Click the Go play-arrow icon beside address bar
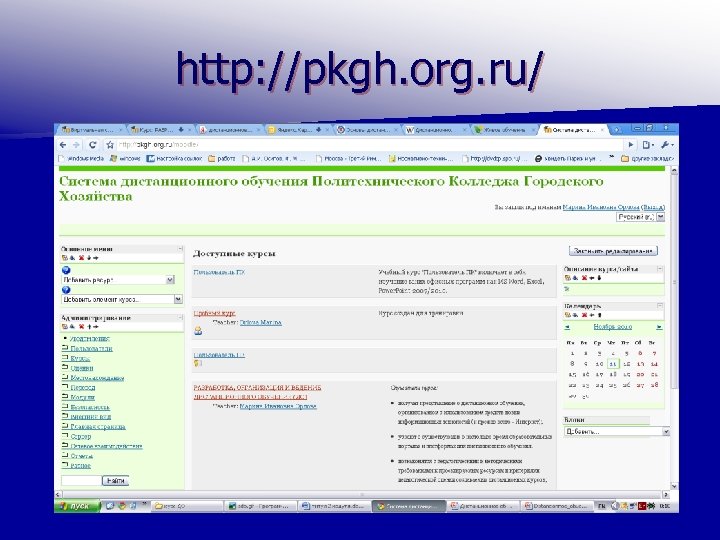 pos(631,145)
